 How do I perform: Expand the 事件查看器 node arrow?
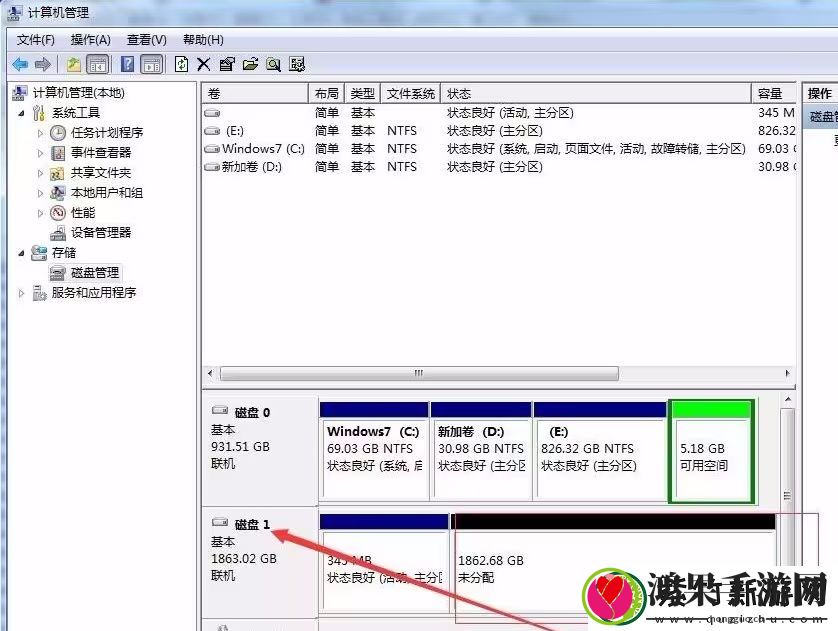point(40,153)
